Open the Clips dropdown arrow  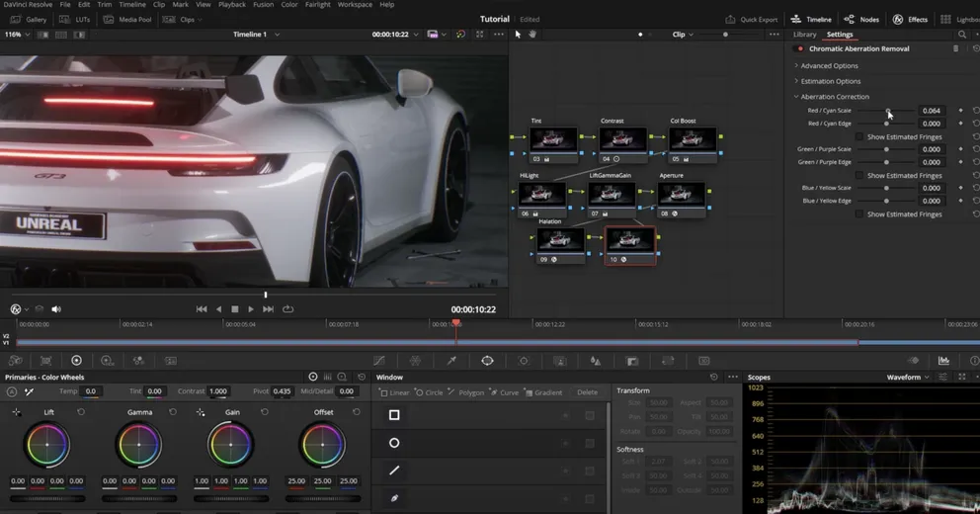tap(200, 20)
